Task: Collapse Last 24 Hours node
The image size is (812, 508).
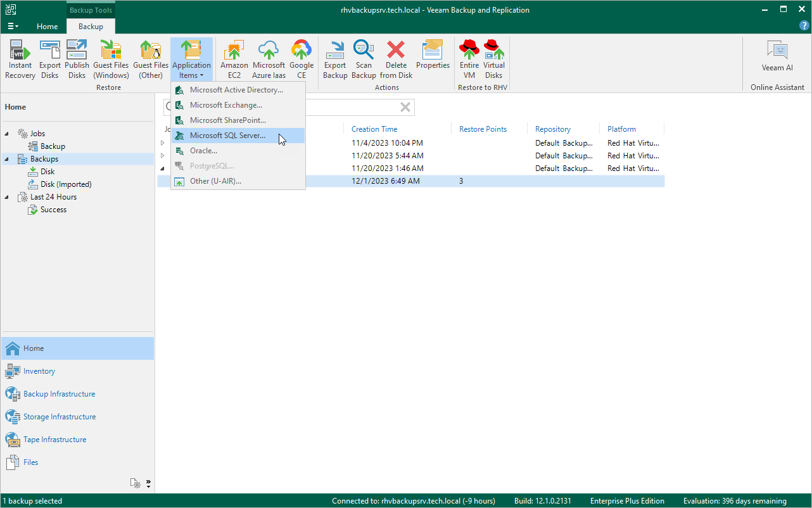Action: (x=7, y=197)
